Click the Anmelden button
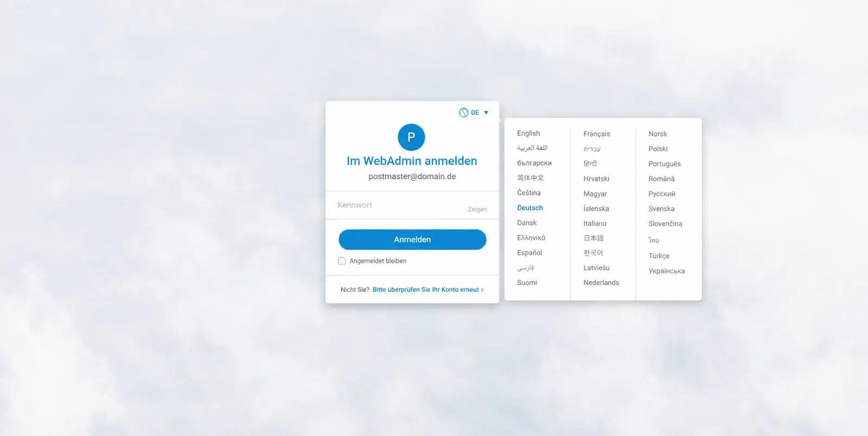868x436 pixels. pos(412,239)
